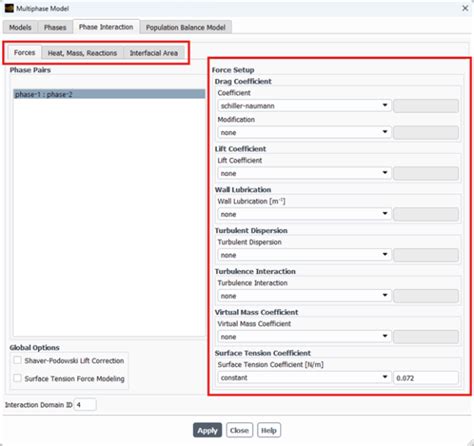The height and width of the screenshot is (446, 474).
Task: Close the Multiphase Model dialog with the X
Action: (465, 8)
